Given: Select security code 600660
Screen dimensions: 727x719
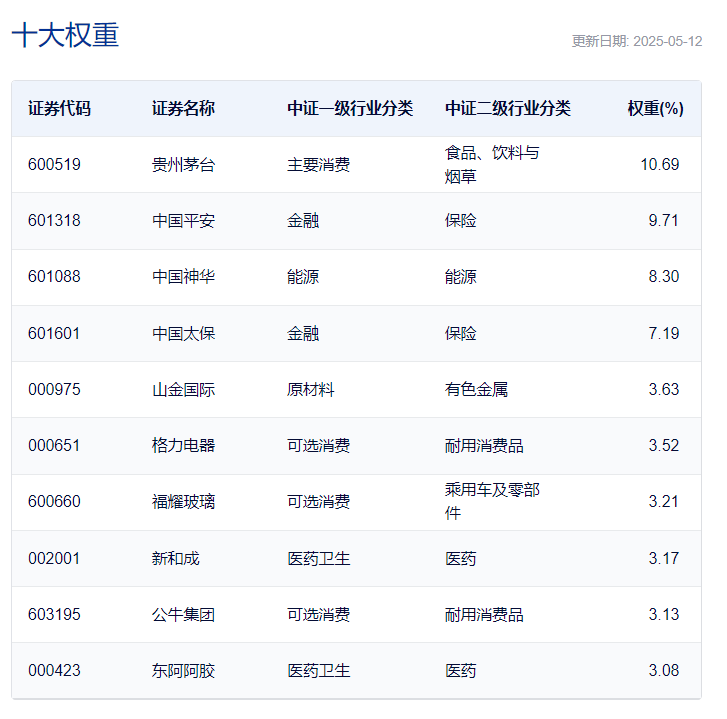Looking at the screenshot, I should 54,502.
